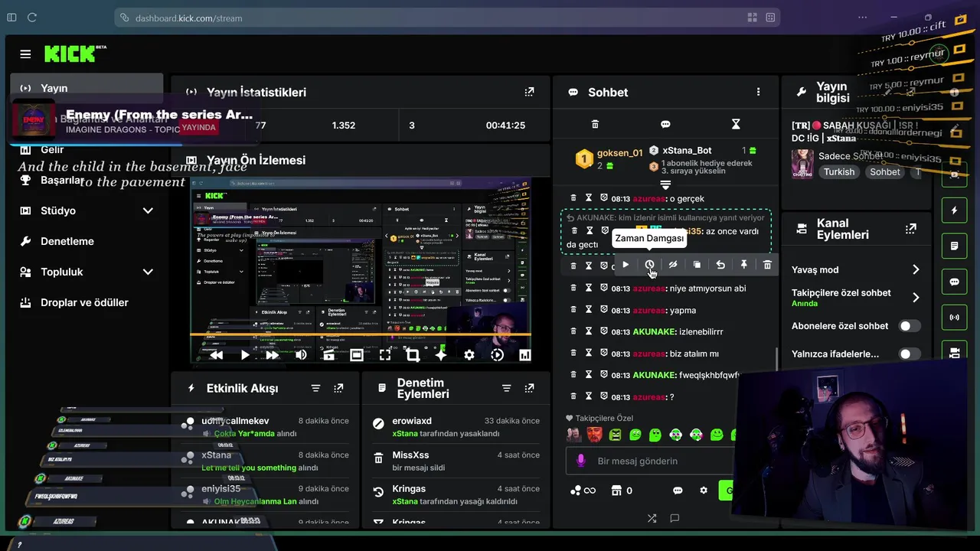The image size is (980, 551).
Task: Click the chat settings gear icon
Action: tap(704, 491)
